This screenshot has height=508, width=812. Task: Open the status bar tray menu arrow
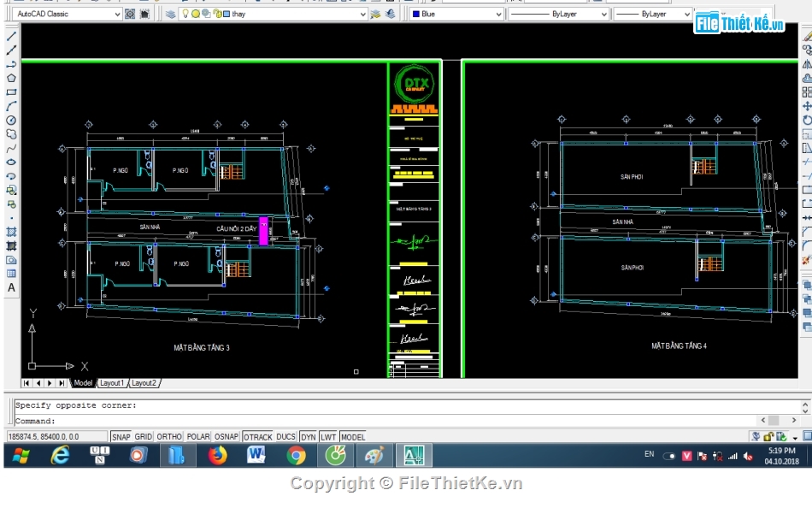point(795,438)
